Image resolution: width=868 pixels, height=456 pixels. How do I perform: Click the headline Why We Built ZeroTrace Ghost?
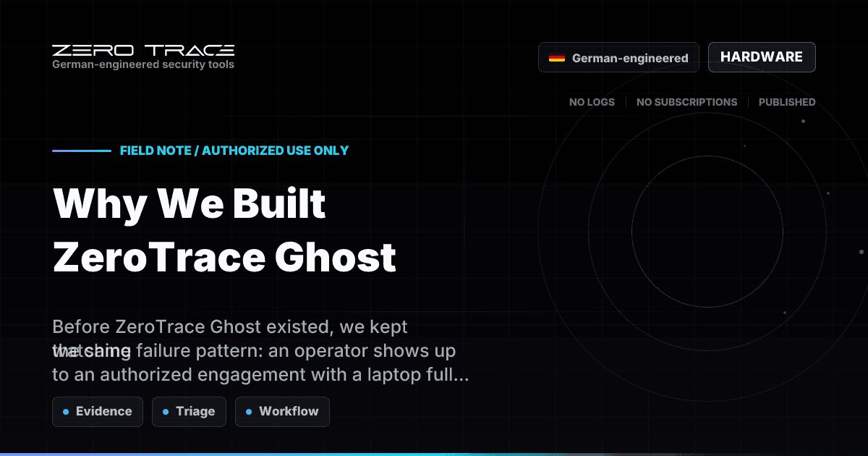tap(224, 230)
